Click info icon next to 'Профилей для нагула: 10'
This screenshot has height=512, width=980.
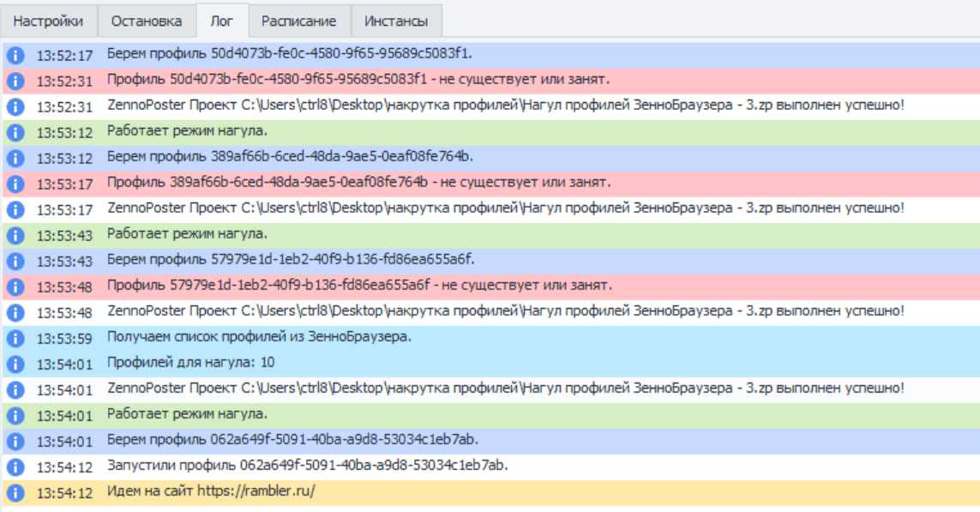point(15,363)
